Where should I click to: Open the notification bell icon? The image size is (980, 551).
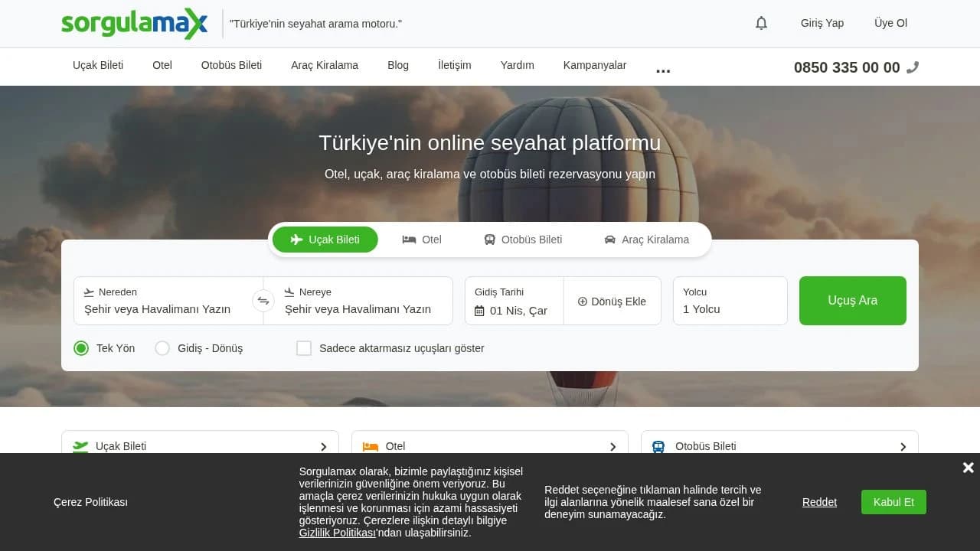click(x=761, y=23)
